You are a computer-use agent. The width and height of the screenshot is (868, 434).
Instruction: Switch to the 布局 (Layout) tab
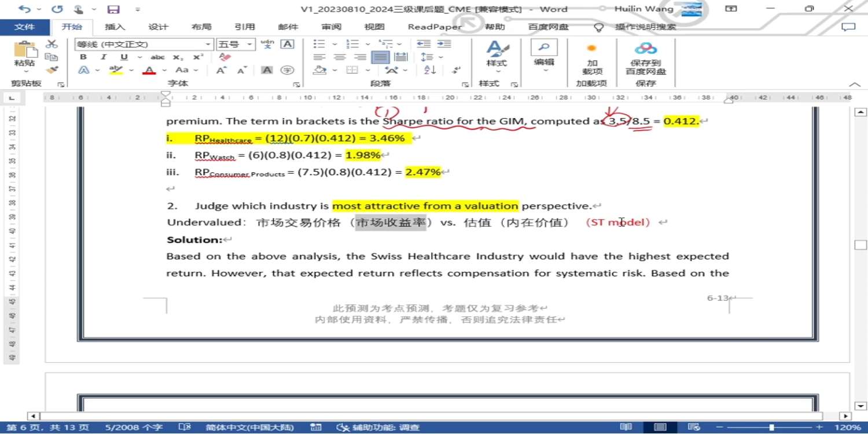(x=201, y=27)
